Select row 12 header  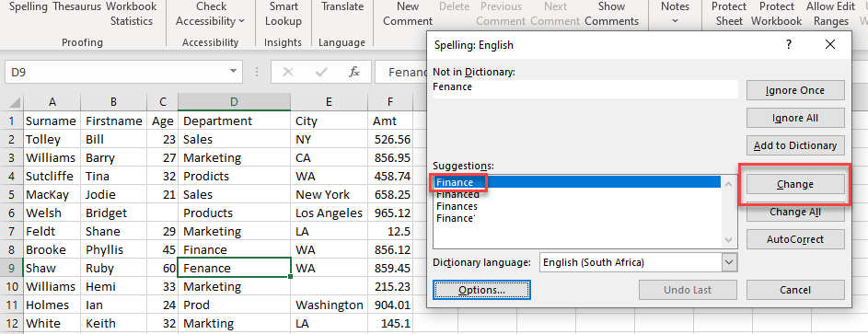[x=12, y=323]
